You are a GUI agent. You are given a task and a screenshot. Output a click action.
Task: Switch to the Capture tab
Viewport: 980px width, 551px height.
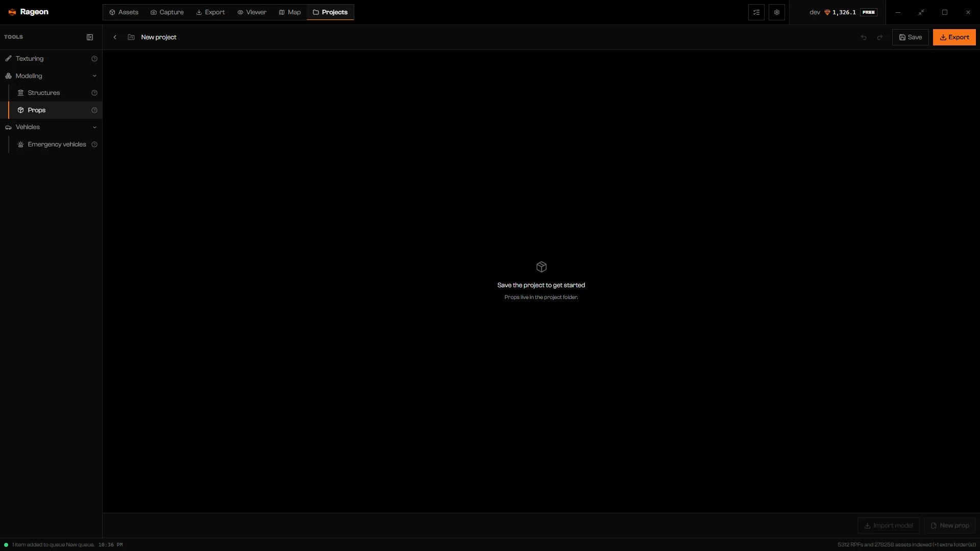point(167,12)
